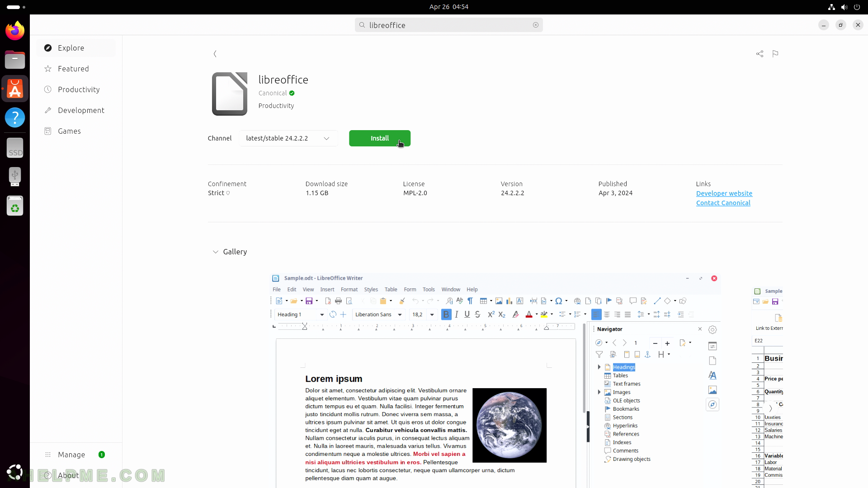Image resolution: width=868 pixels, height=488 pixels.
Task: Click the download size value 1.15 GB
Action: [x=317, y=193]
